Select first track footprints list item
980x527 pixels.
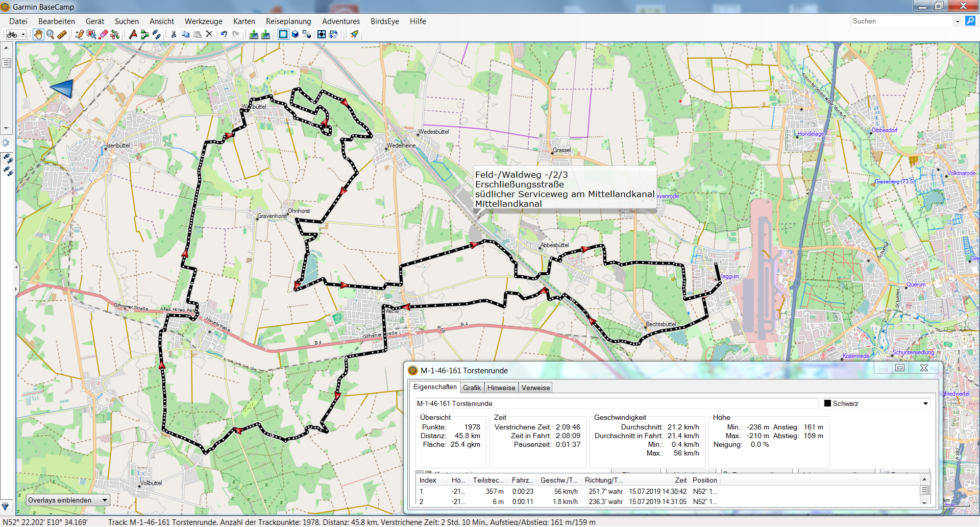click(x=8, y=159)
